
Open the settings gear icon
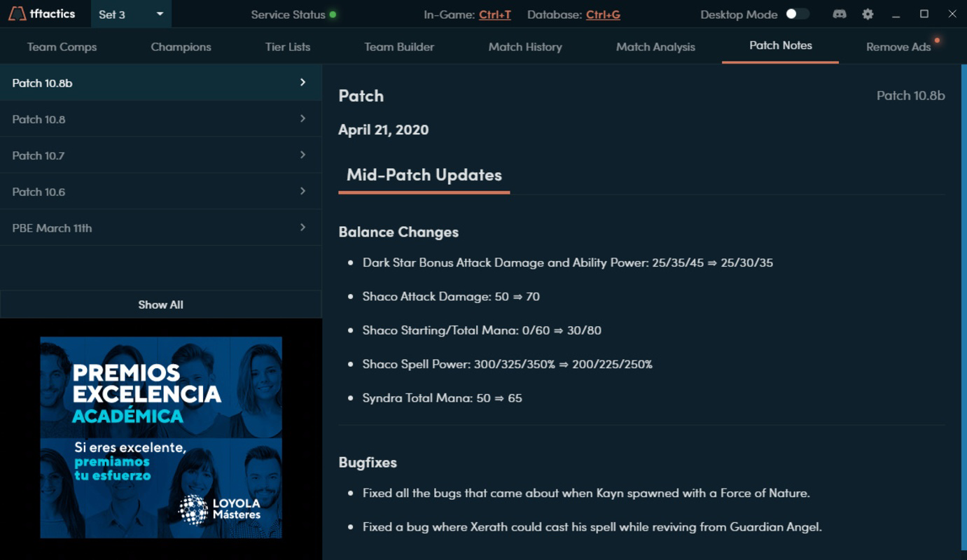pos(868,14)
